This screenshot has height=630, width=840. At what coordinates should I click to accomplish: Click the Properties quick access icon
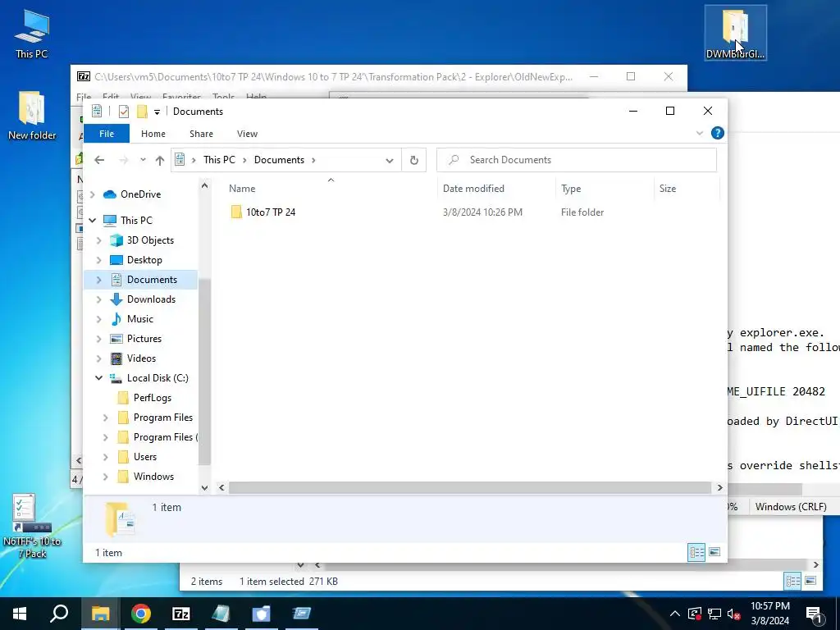(x=97, y=112)
